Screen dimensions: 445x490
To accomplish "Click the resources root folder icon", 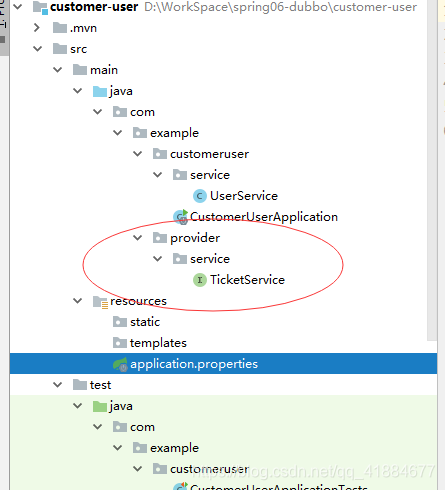I will coord(101,302).
